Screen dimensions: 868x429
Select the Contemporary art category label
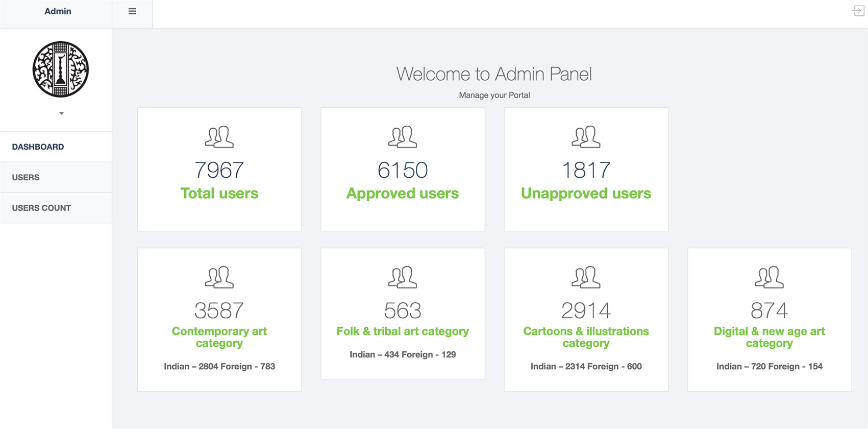(x=219, y=337)
